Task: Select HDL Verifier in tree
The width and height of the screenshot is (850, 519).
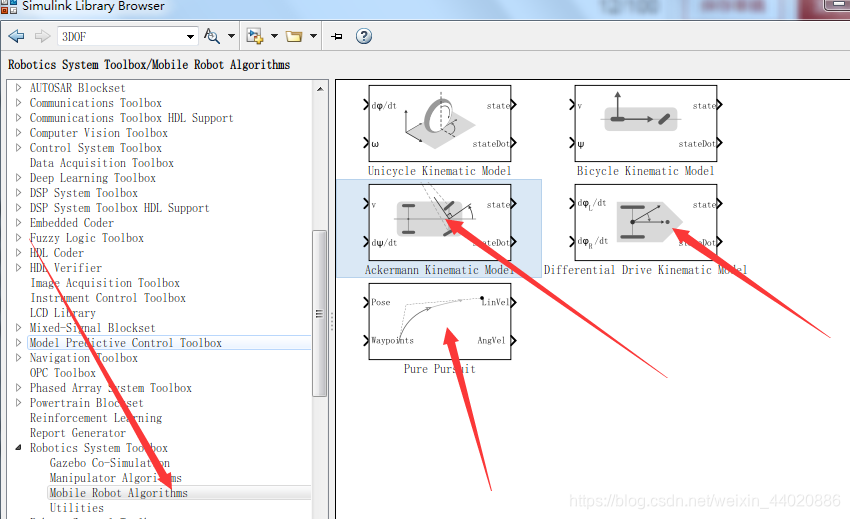Action: pyautogui.click(x=66, y=267)
